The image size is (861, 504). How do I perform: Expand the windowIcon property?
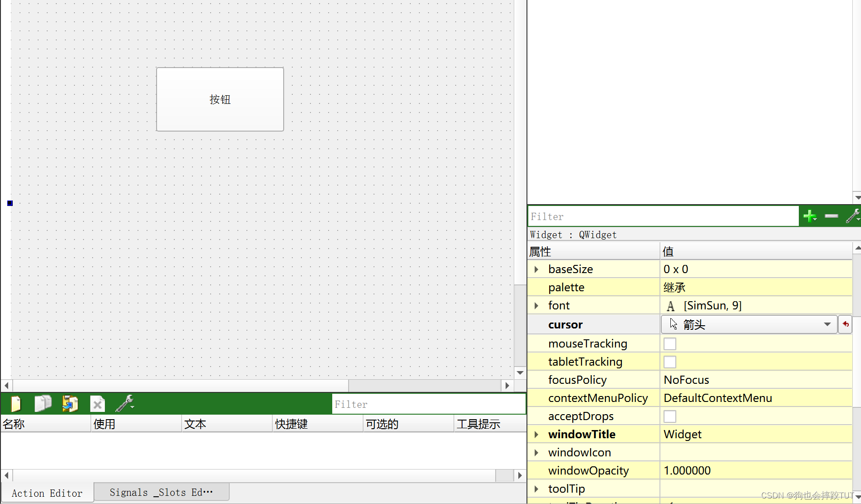[x=536, y=453]
